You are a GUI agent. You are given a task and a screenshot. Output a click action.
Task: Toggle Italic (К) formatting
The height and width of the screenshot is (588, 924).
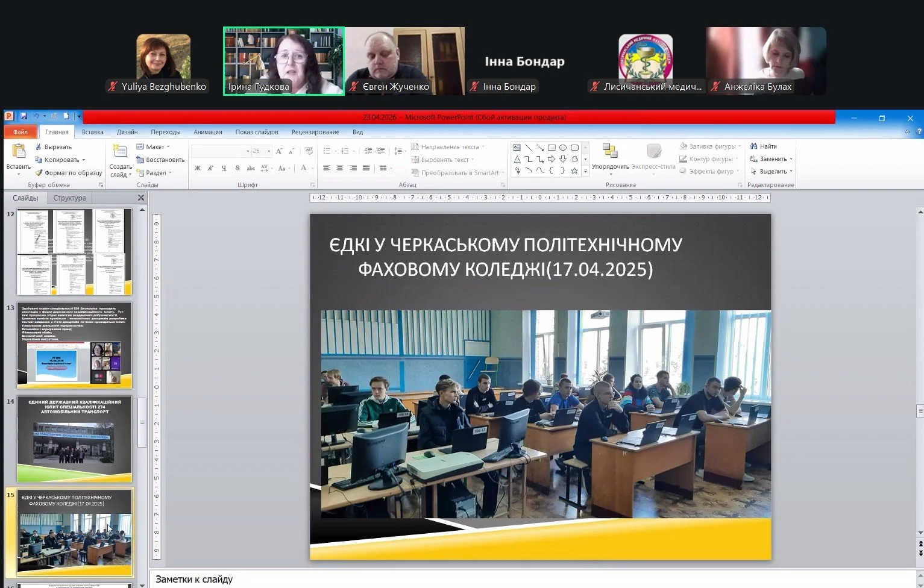[210, 168]
